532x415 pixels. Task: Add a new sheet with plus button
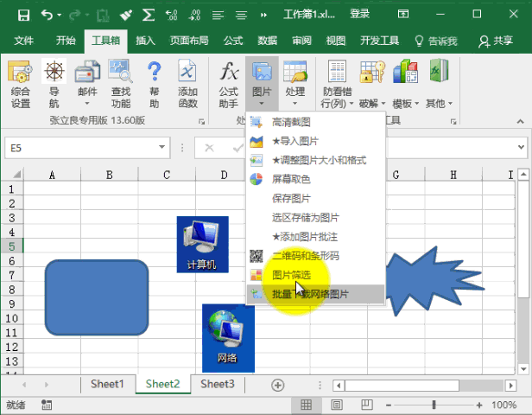(277, 385)
